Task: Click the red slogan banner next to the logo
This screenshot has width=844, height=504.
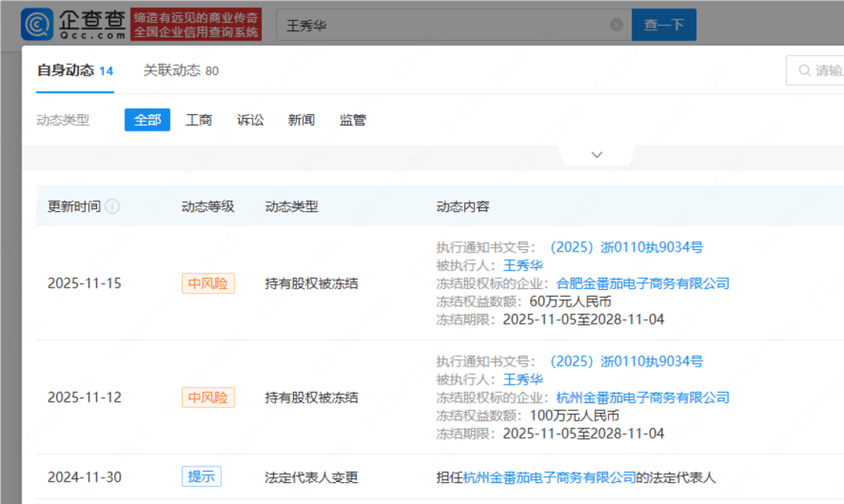Action: 196,23
